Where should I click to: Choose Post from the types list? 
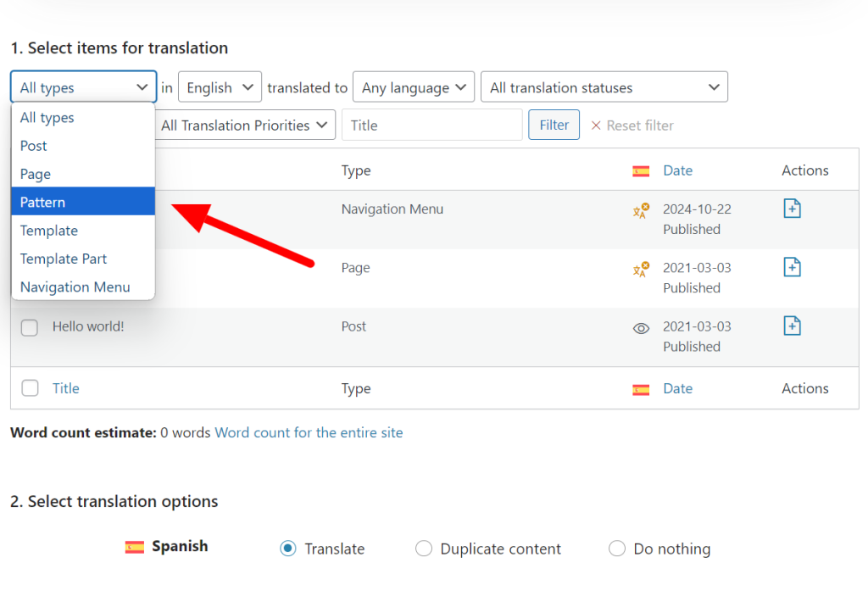tap(83, 146)
